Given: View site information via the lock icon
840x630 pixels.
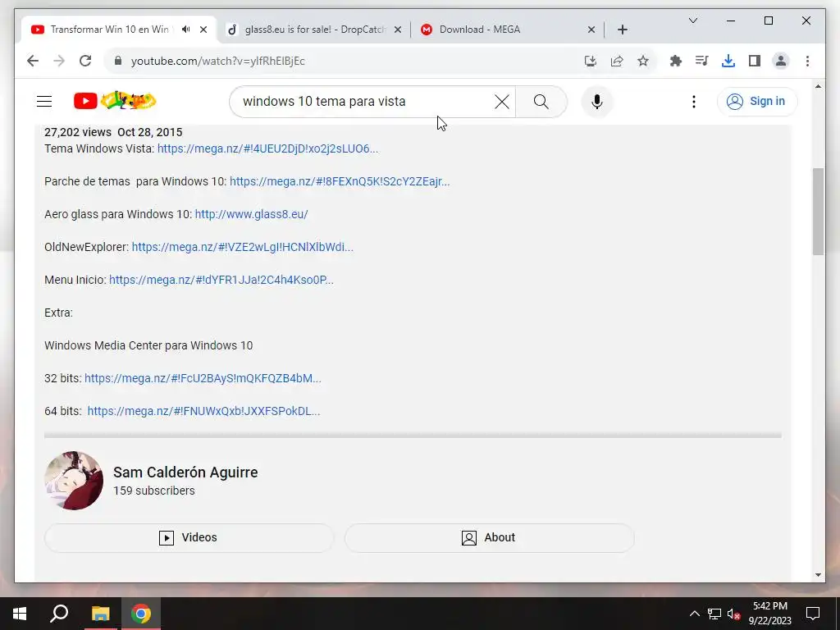Looking at the screenshot, I should click(x=118, y=61).
